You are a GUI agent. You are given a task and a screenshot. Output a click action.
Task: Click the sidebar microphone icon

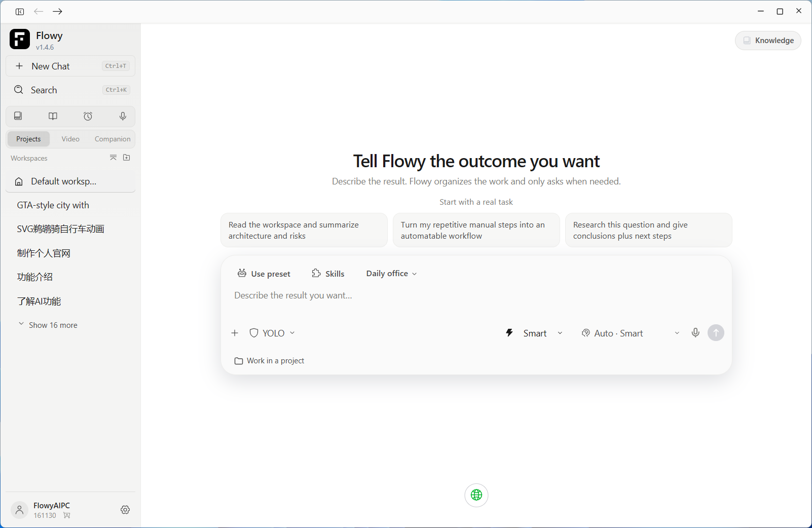123,117
